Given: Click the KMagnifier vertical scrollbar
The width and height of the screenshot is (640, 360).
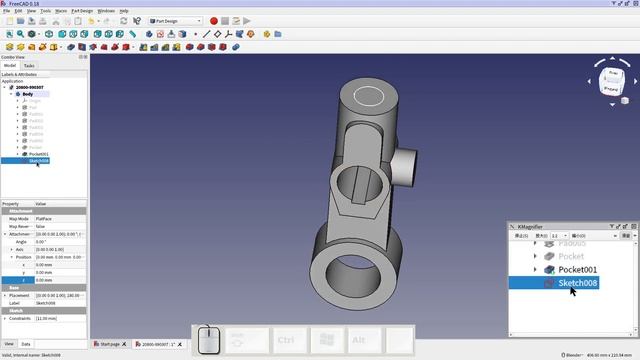Looking at the screenshot, I should (636, 287).
